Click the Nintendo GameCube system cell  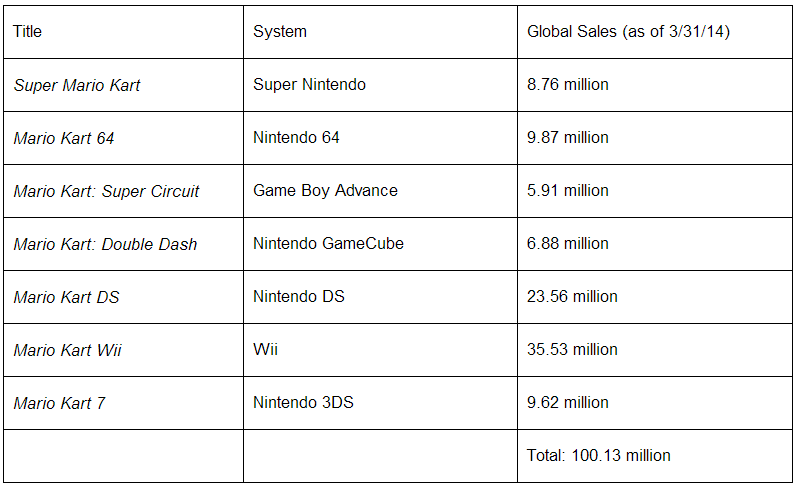pos(328,244)
